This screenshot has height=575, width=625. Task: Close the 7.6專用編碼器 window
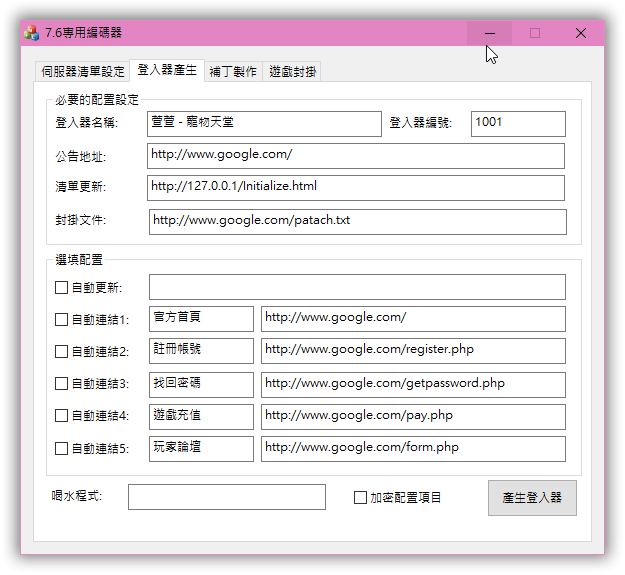pos(581,33)
